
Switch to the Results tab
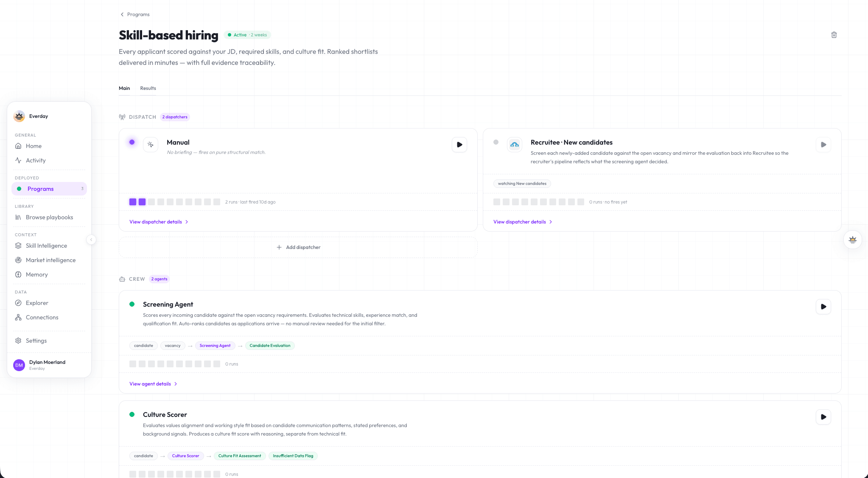(x=148, y=88)
